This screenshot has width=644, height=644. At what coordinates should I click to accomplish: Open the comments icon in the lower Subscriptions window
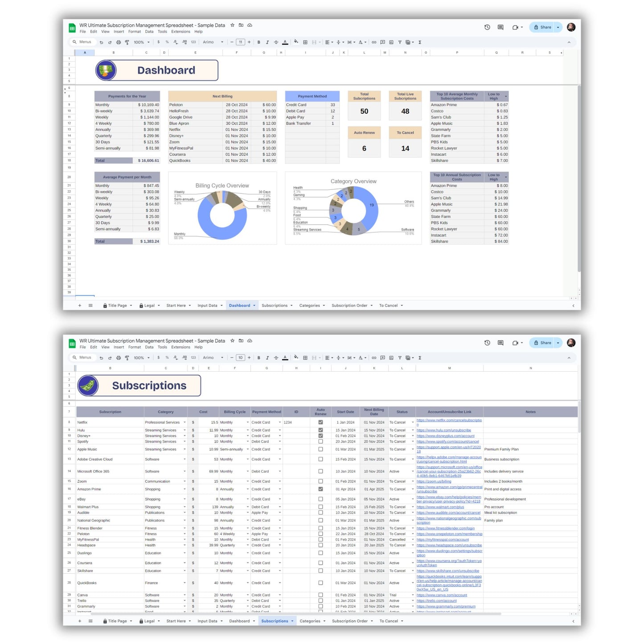tap(500, 343)
